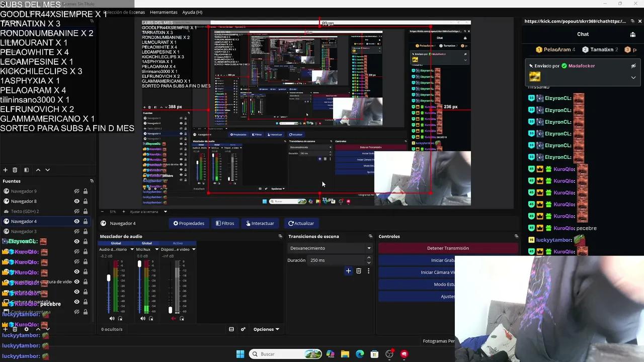Click the Actualizar refresh button

pyautogui.click(x=301, y=223)
